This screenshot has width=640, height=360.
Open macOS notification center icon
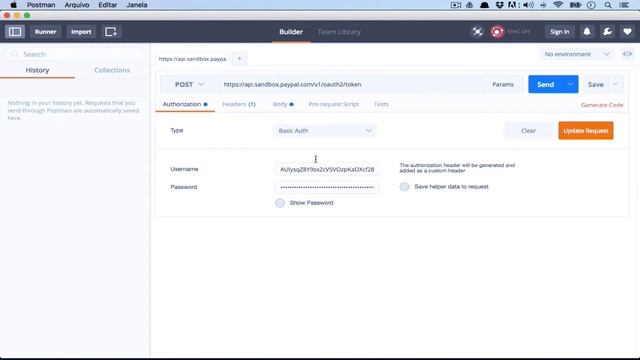click(624, 5)
